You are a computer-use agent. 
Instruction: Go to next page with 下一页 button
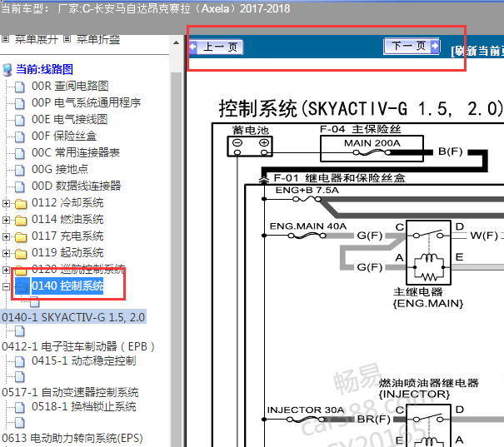pos(412,46)
